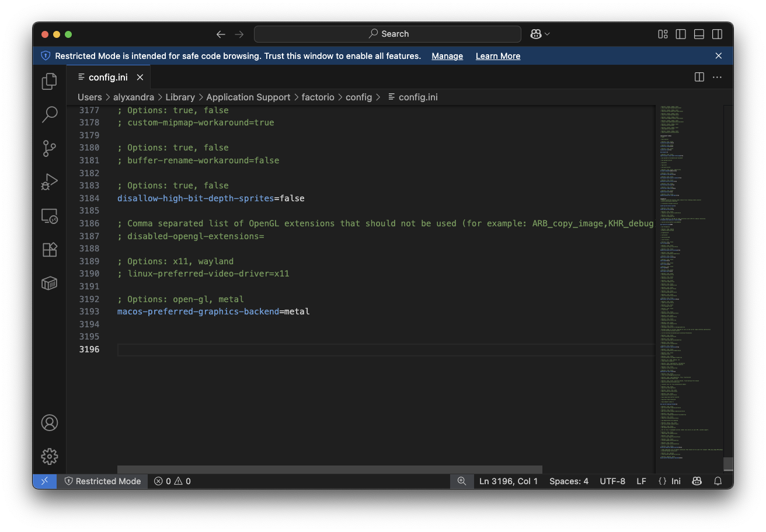Screen dimensions: 766x532
Task: Click the Options: x11, wayland comment
Action: 175,261
